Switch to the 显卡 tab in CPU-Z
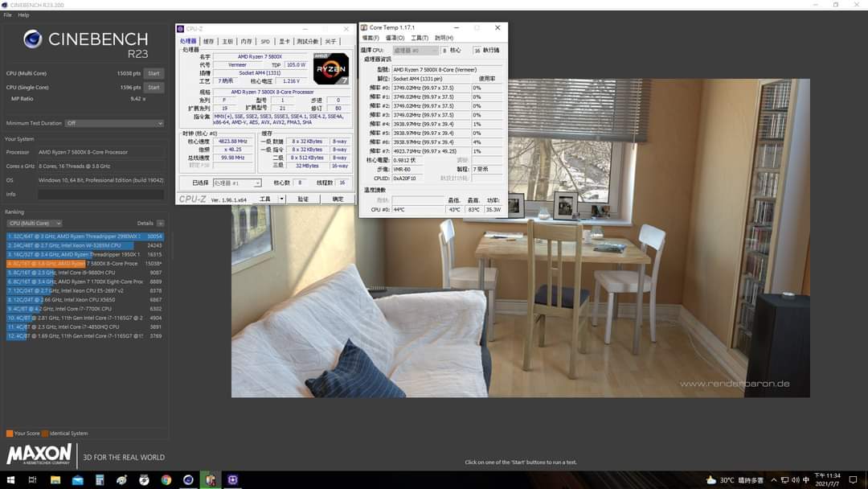Image resolution: width=868 pixels, height=489 pixels. tap(285, 41)
